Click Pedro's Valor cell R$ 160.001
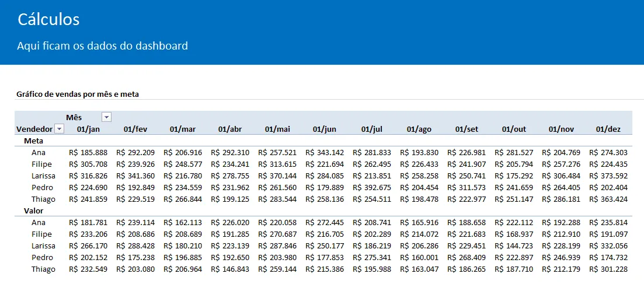This screenshot has height=284, width=644. tap(419, 258)
